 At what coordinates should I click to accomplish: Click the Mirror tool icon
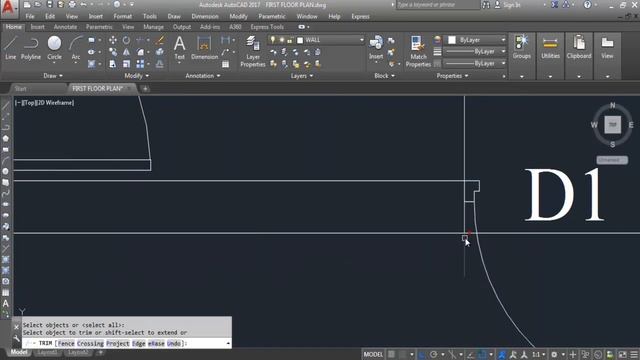[x=127, y=52]
